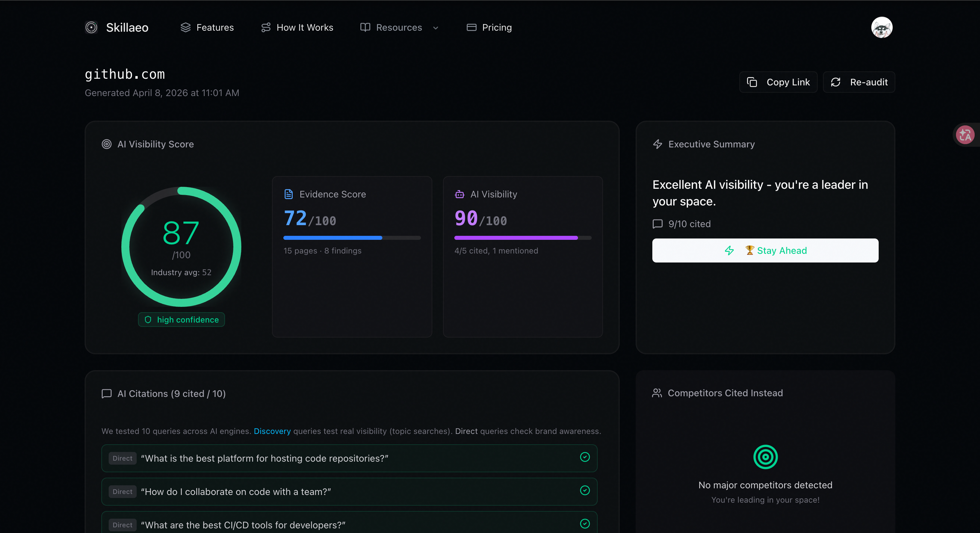The image size is (980, 533).
Task: Click the translate floating icon
Action: [x=965, y=135]
